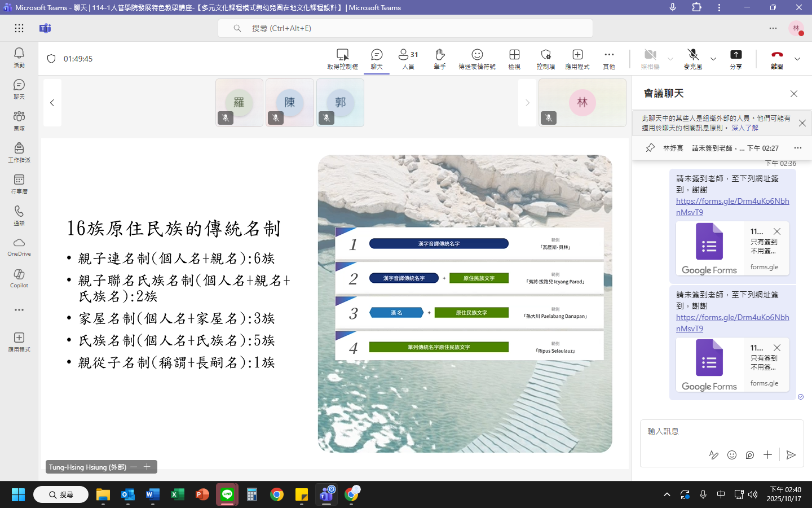Toggle the meeting Chat panel

[x=377, y=59]
